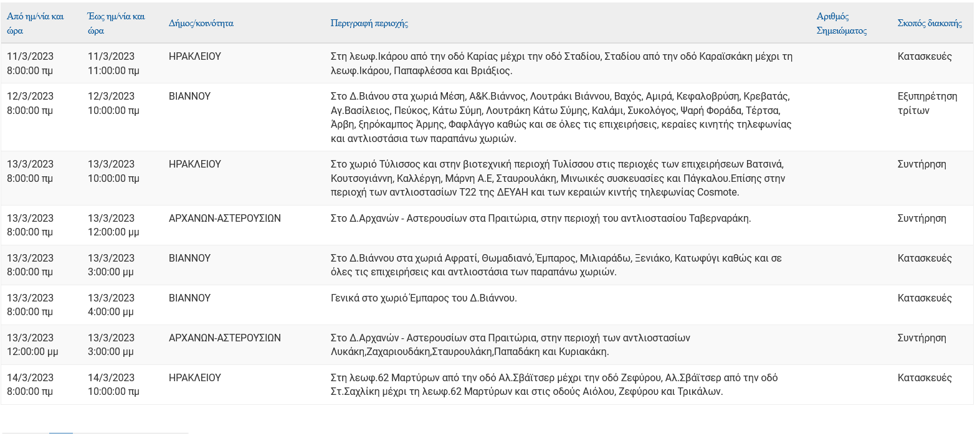Select the Έμπαρος general outage row

[436, 305]
